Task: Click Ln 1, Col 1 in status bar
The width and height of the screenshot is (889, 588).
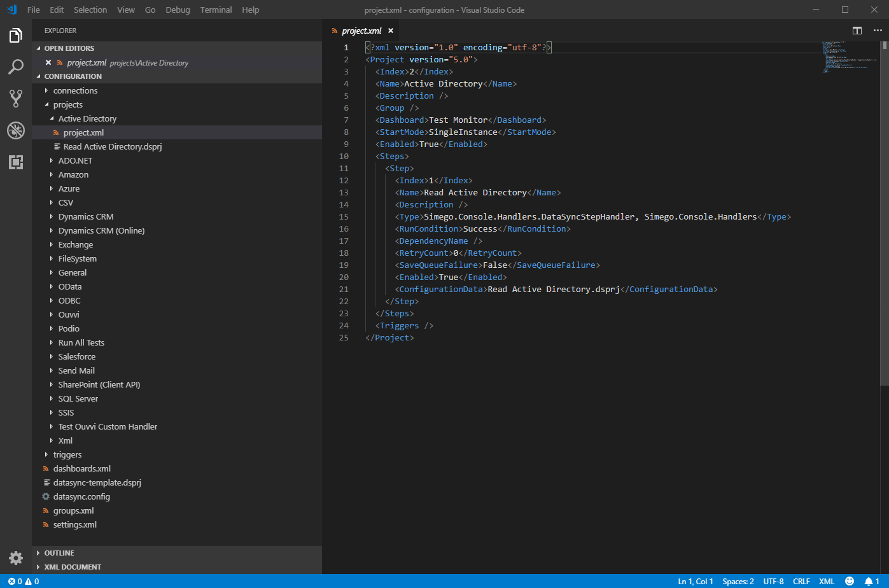Action: (x=696, y=581)
